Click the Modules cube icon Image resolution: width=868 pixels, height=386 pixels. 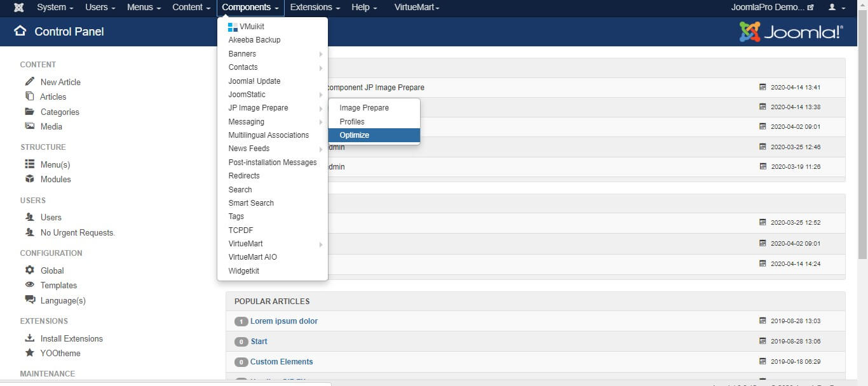(x=29, y=179)
